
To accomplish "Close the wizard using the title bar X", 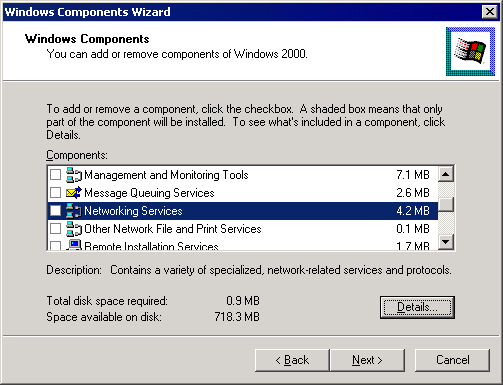I will point(490,12).
